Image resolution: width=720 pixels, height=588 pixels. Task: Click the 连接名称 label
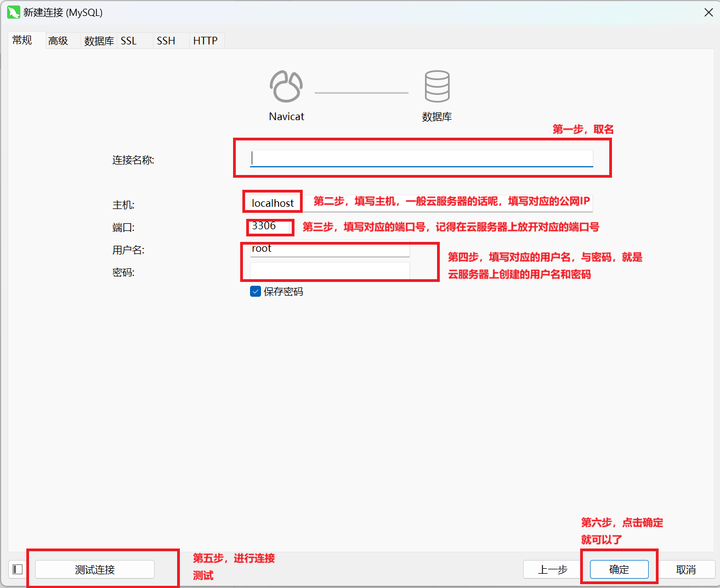pyautogui.click(x=133, y=160)
